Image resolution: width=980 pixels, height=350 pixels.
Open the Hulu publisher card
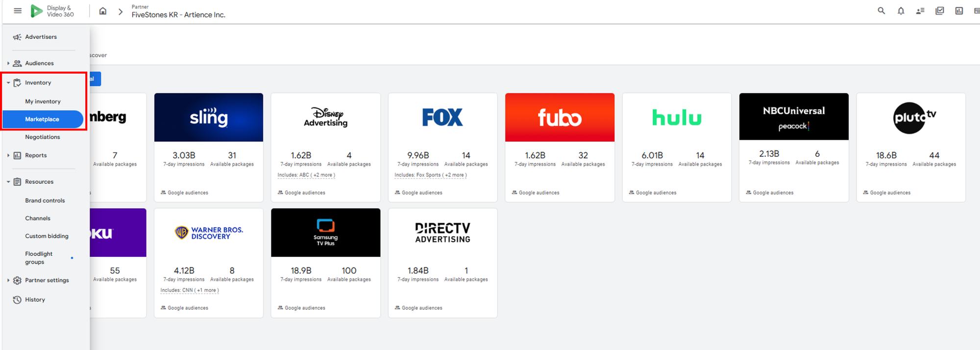pyautogui.click(x=676, y=147)
